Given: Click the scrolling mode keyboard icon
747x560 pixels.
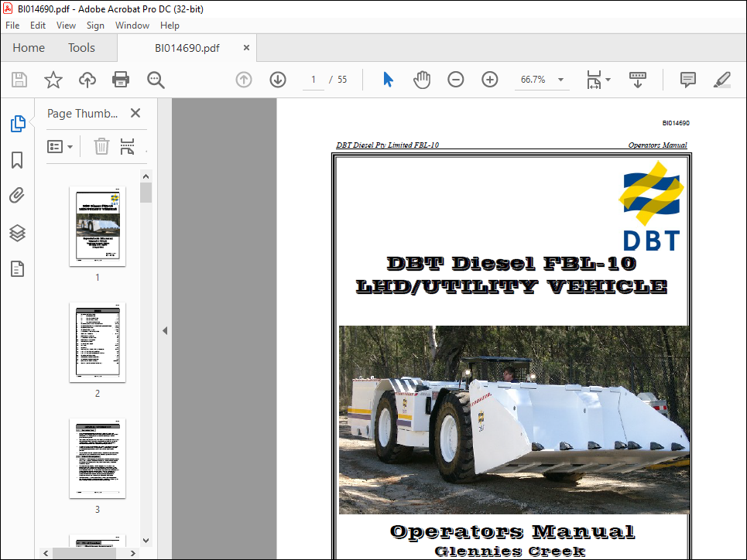Looking at the screenshot, I should [637, 80].
